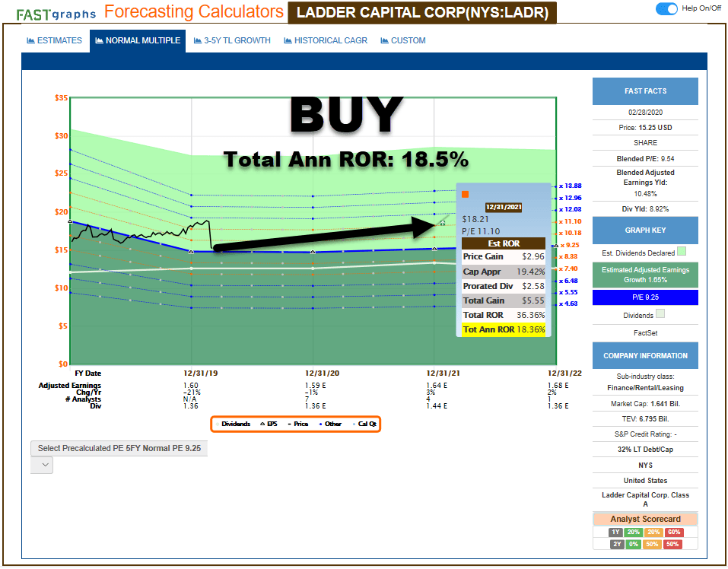
Task: Open the Estimates tab
Action: pos(54,41)
